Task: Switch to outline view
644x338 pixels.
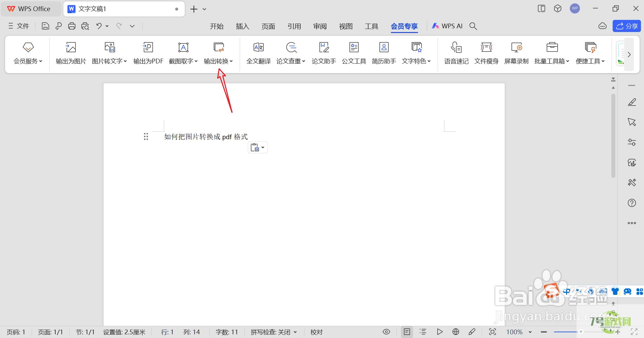Action: pyautogui.click(x=423, y=332)
